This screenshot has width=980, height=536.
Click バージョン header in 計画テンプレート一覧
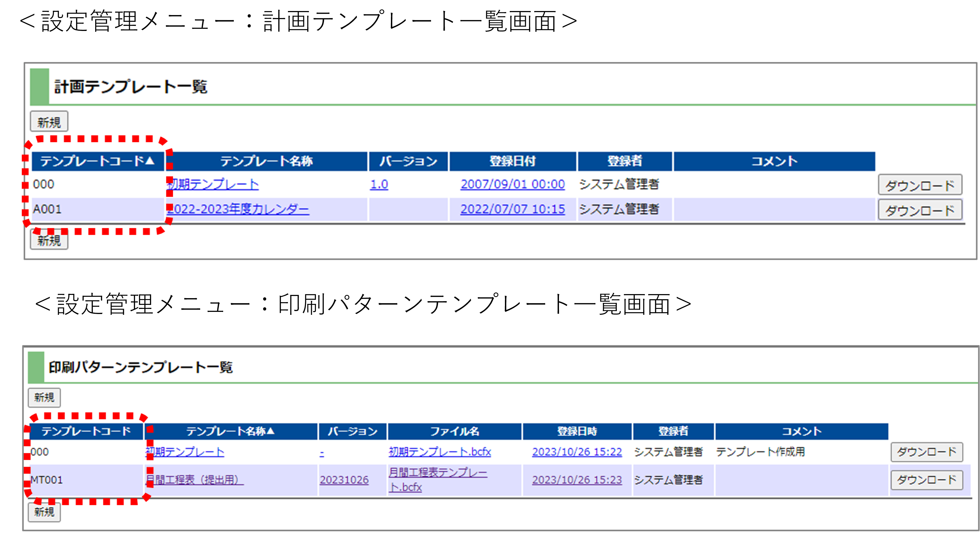click(408, 161)
